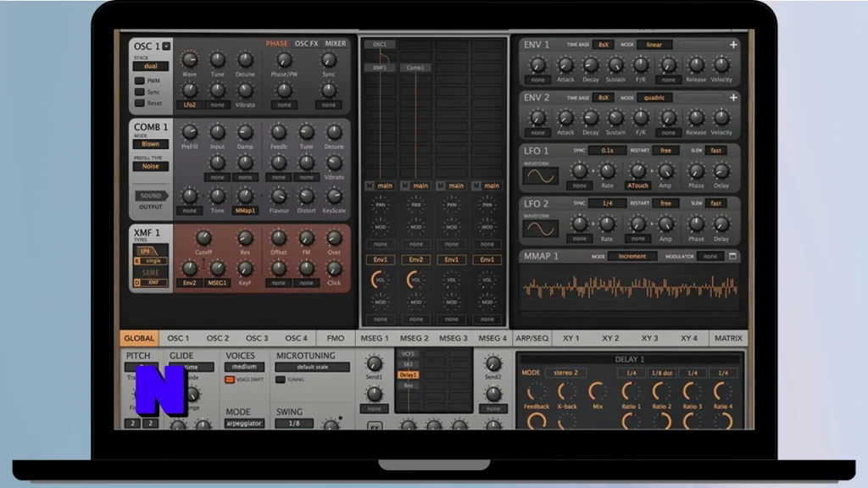The height and width of the screenshot is (488, 868).
Task: Enable the Reset switch in OSC 1
Action: point(140,103)
